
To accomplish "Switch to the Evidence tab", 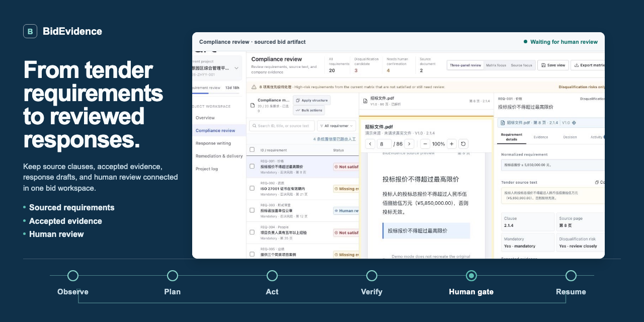I will tap(541, 137).
